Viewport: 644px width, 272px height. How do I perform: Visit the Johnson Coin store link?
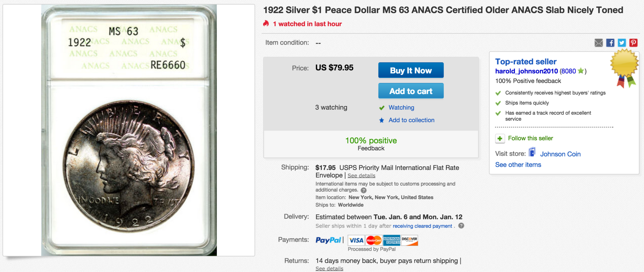point(560,154)
